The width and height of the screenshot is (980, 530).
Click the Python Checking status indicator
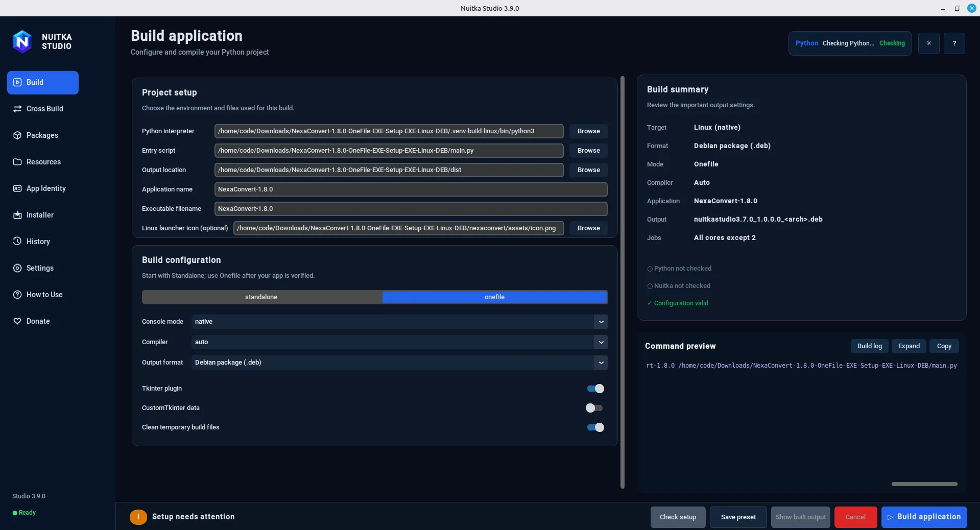pyautogui.click(x=850, y=43)
